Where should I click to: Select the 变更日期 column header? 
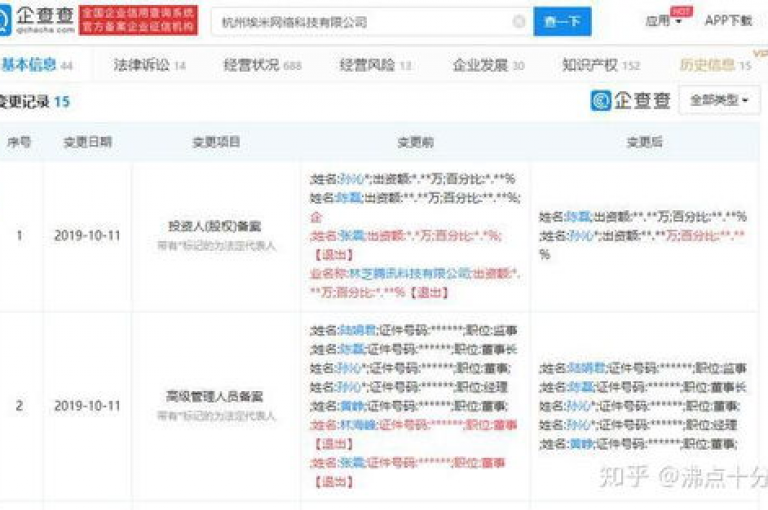point(88,142)
